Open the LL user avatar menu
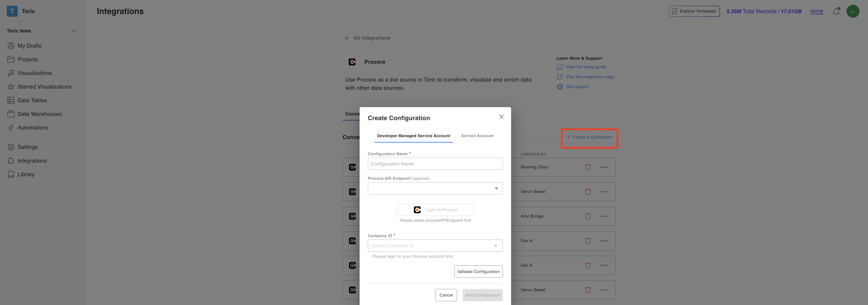Screen dimensions: 868x305 pos(852,11)
